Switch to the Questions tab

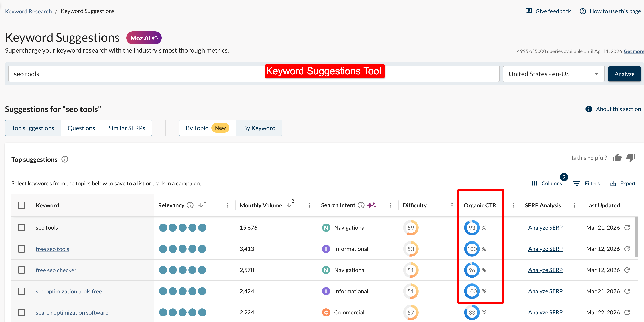pos(81,128)
